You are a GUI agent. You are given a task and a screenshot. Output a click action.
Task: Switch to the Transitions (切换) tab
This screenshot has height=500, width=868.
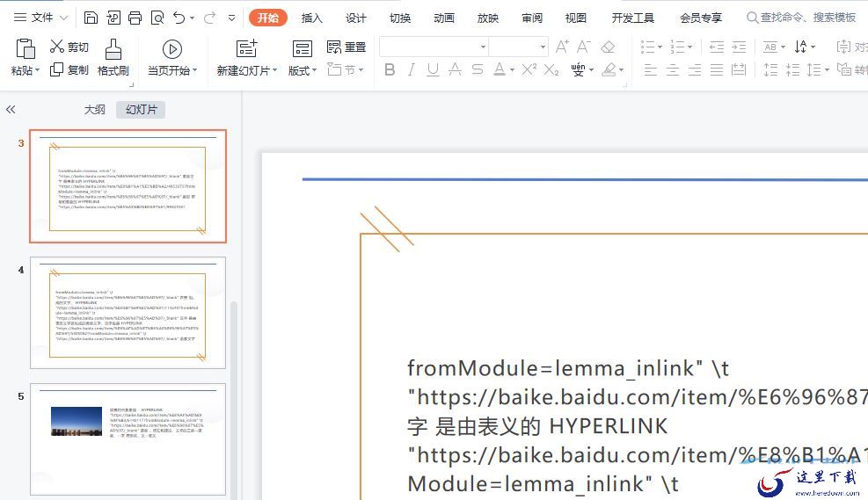click(x=399, y=18)
